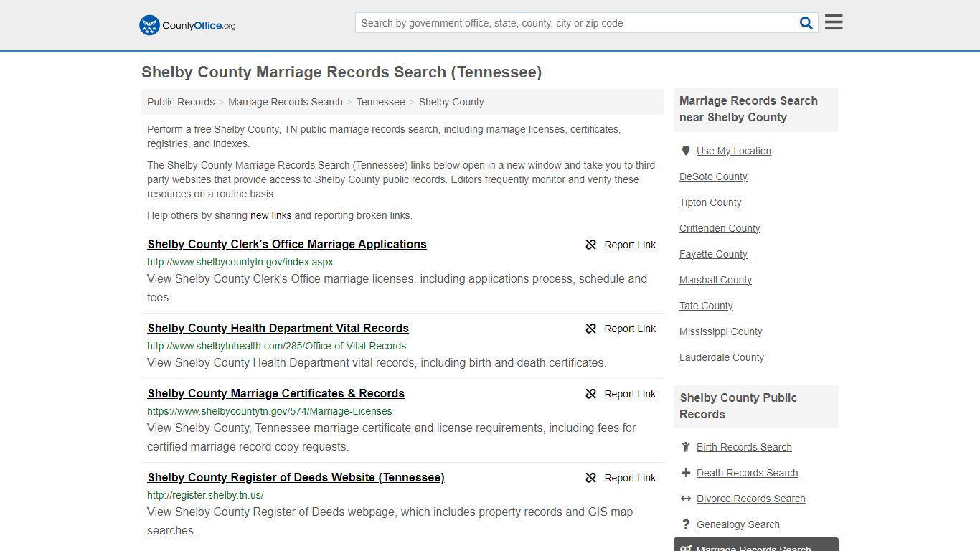The width and height of the screenshot is (980, 551).
Task: Open Shelby County Register of Deeds Website
Action: click(296, 477)
